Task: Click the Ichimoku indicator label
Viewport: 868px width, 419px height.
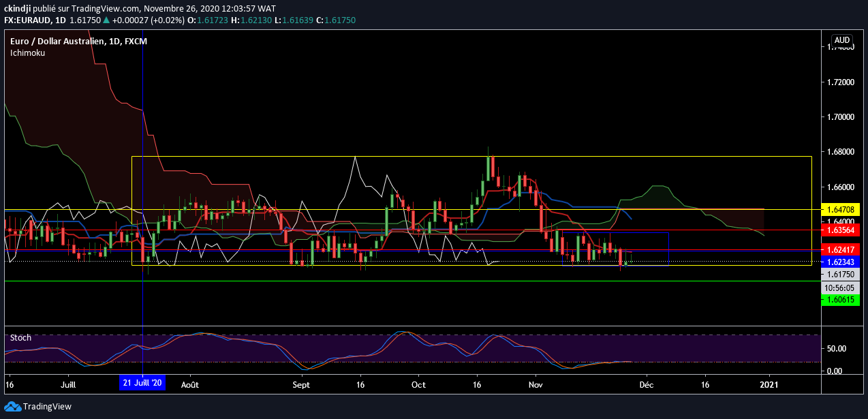Action: (27, 52)
